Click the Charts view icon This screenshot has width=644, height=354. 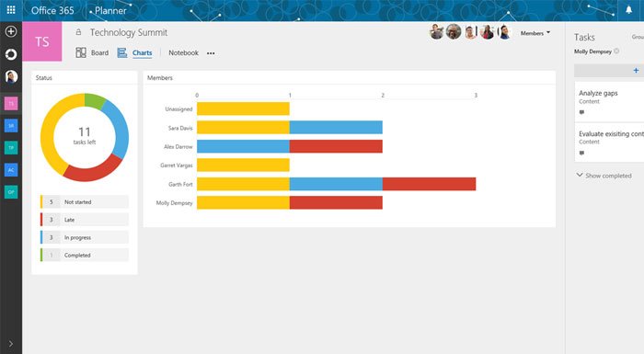coord(122,52)
